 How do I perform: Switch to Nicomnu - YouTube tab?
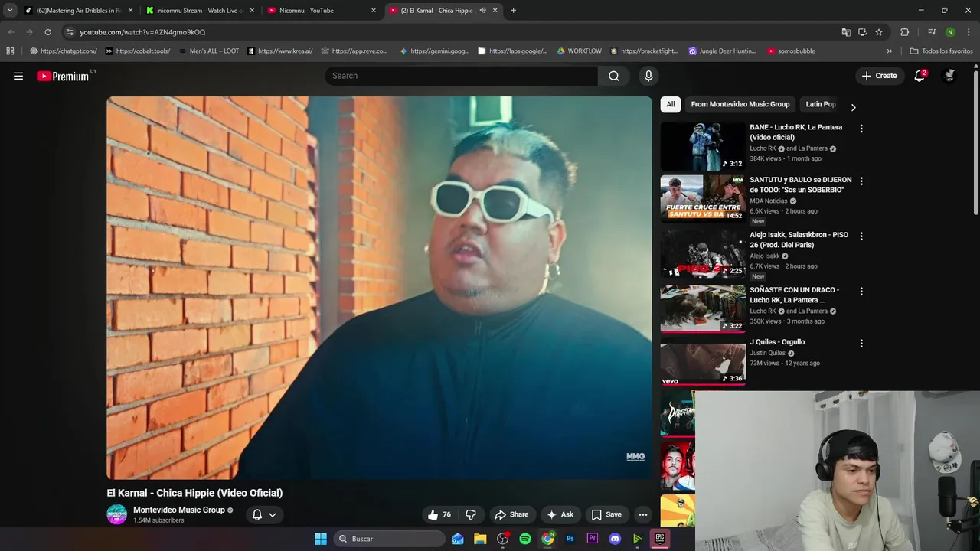[320, 11]
